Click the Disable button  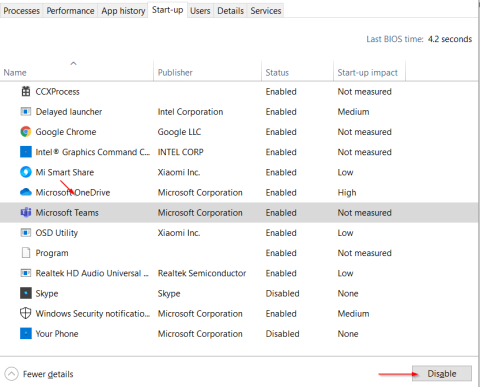point(442,374)
